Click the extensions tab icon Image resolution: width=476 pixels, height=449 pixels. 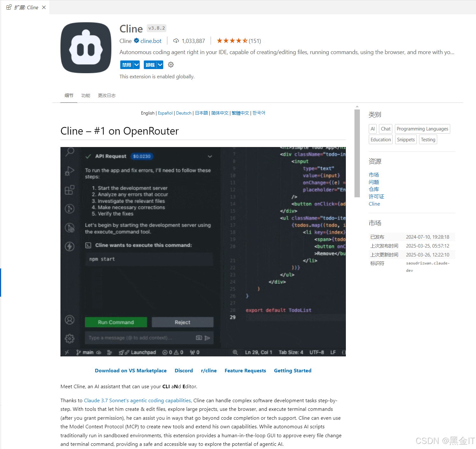[x=9, y=7]
